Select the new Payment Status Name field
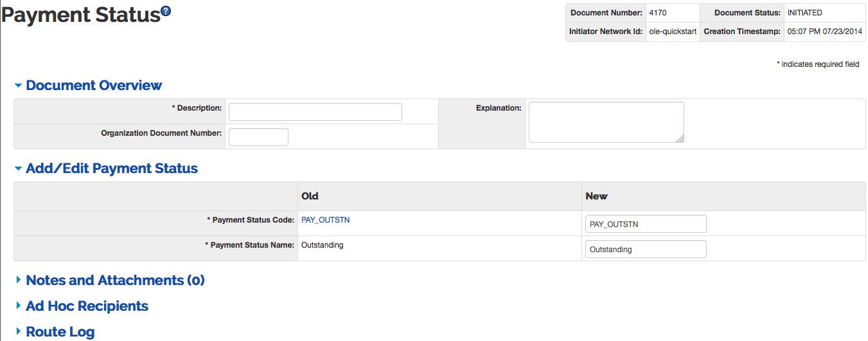The height and width of the screenshot is (341, 868). tap(645, 249)
